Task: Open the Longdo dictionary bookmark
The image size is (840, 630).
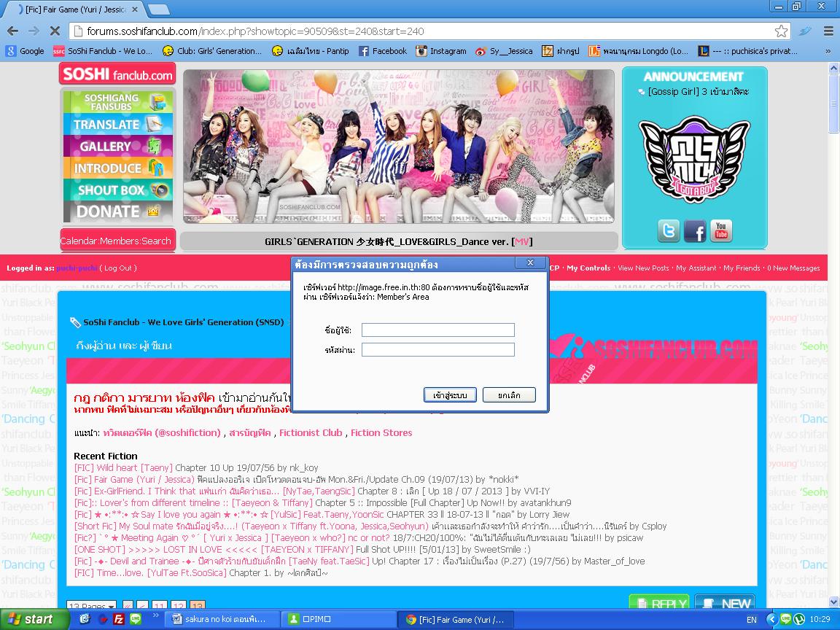Action: pyautogui.click(x=639, y=51)
